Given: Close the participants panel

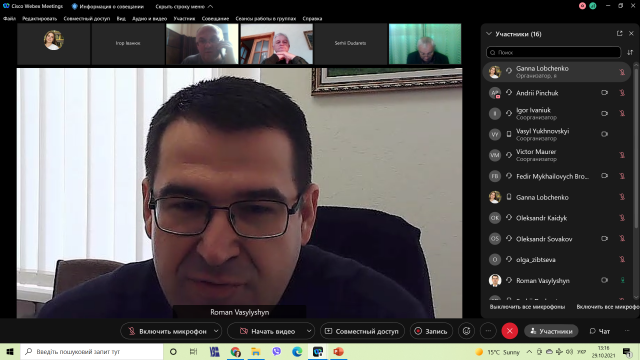Looking at the screenshot, I should pyautogui.click(x=631, y=33).
